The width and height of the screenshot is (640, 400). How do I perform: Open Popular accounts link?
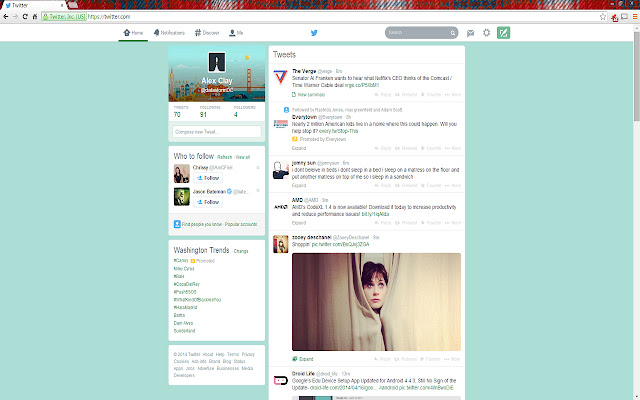click(x=241, y=224)
